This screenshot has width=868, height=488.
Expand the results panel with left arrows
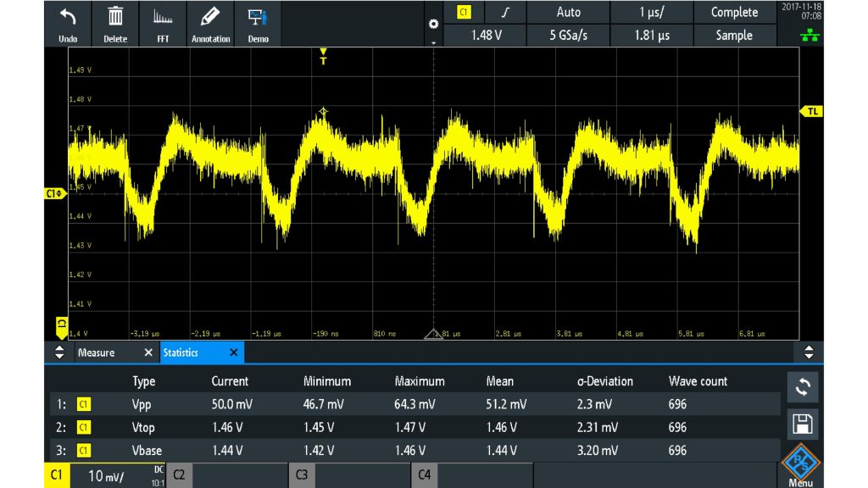[x=59, y=352]
